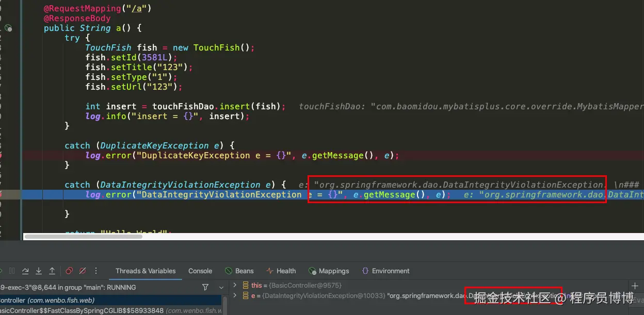Select the FastClassBySpringCGLIB$$58933848 stack frame
The width and height of the screenshot is (644, 315).
tap(111, 310)
